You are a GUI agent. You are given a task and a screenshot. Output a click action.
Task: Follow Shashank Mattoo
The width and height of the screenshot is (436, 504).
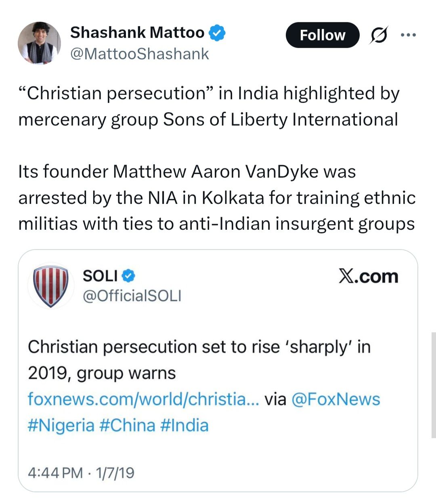pos(322,36)
